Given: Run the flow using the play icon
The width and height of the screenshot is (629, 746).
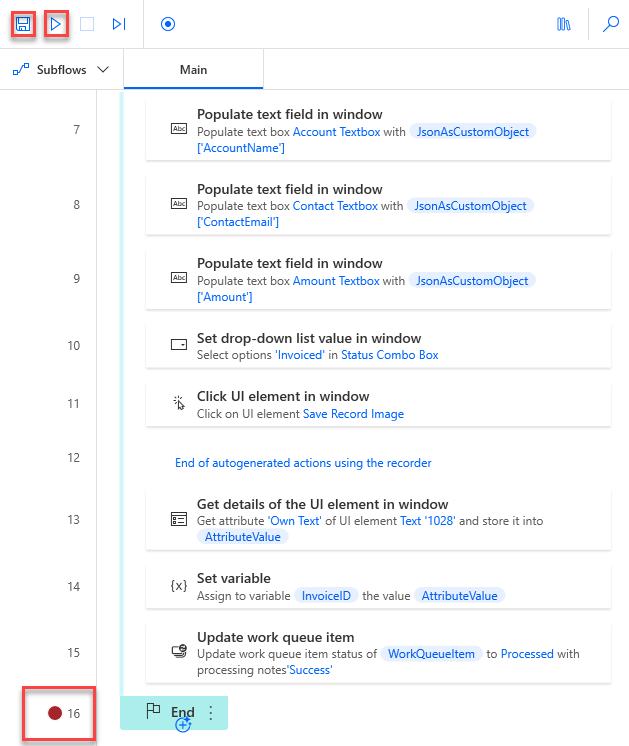Looking at the screenshot, I should pyautogui.click(x=56, y=24).
